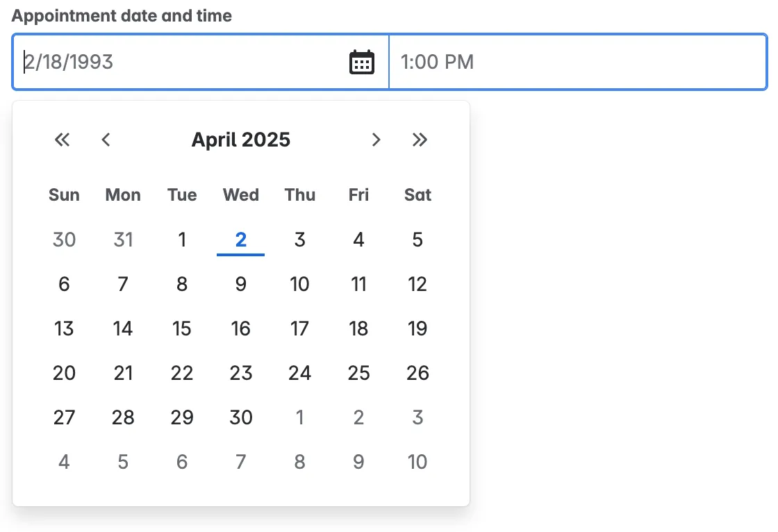The height and width of the screenshot is (532, 778).
Task: Jump to next year double-right chevron
Action: (420, 140)
